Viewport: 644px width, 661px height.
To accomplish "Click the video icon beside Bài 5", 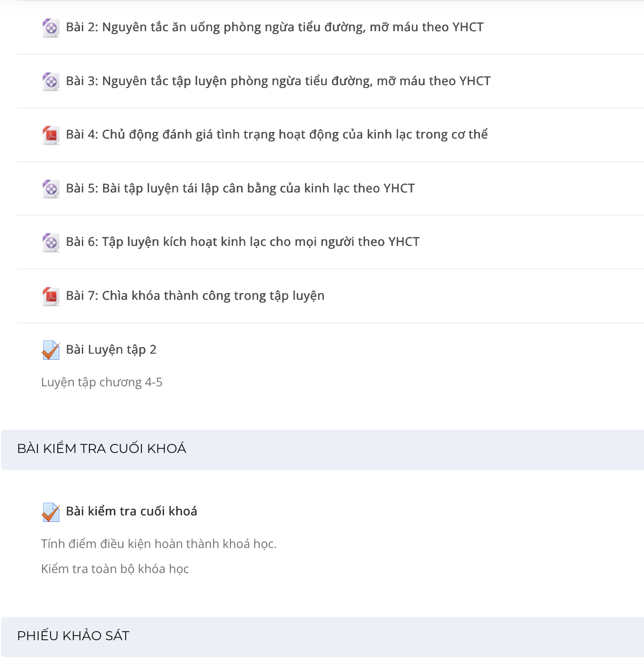I will pyautogui.click(x=51, y=189).
